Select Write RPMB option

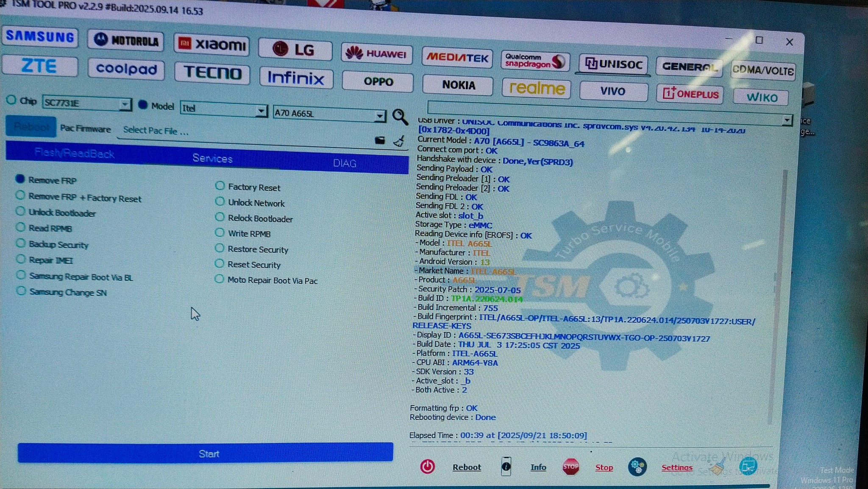(220, 232)
